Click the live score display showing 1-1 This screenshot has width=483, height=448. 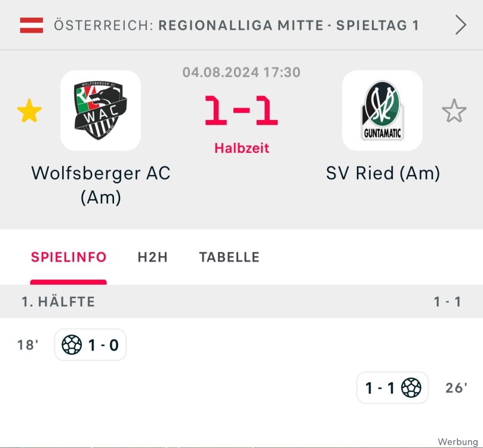[x=241, y=109]
